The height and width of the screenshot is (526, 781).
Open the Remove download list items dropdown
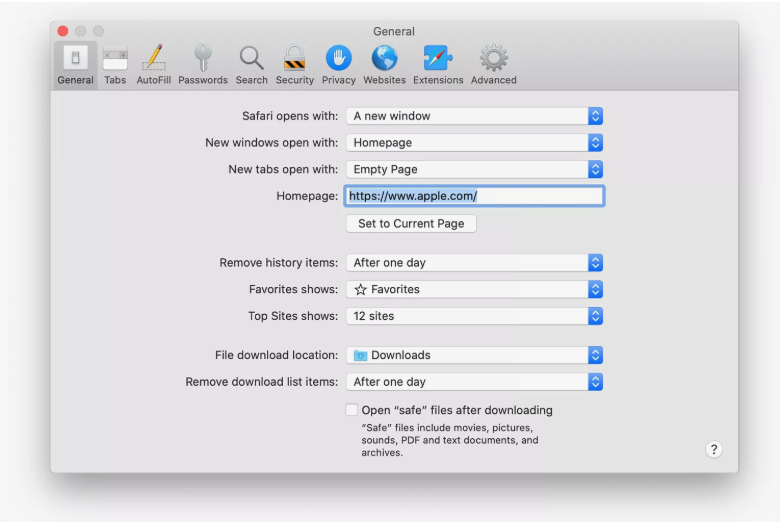pos(475,382)
